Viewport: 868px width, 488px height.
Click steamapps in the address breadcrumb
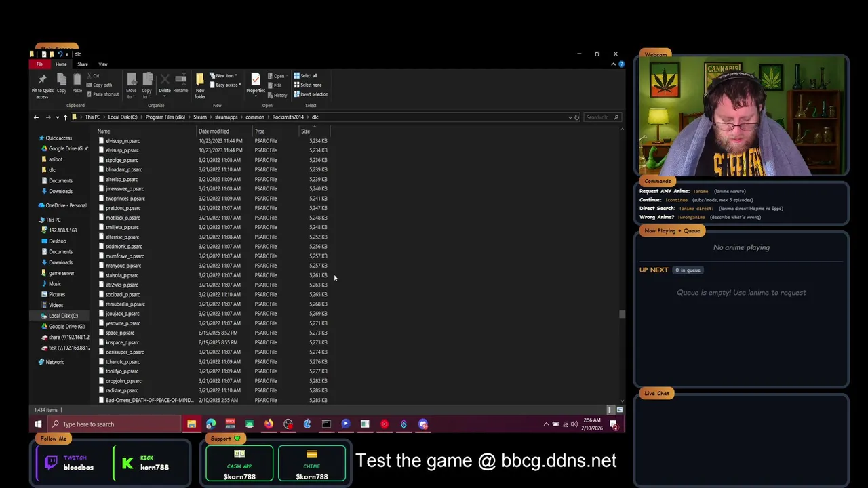(x=226, y=117)
